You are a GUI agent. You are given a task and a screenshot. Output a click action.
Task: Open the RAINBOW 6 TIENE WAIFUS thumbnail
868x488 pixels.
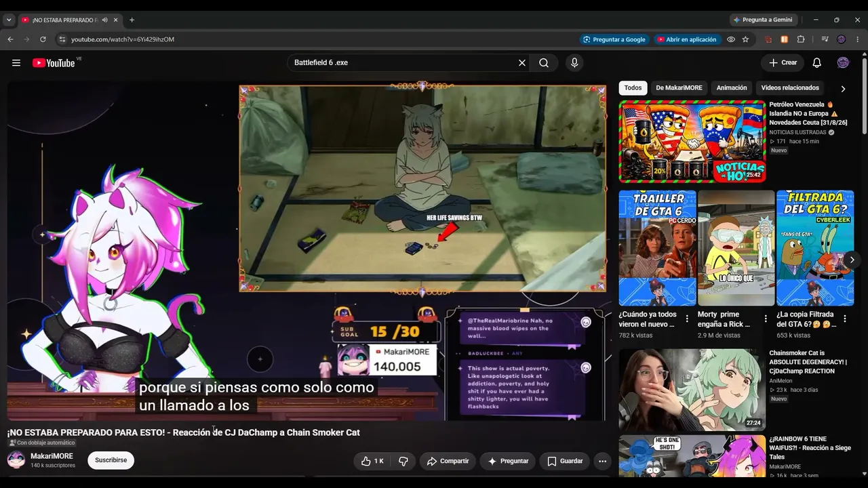692,456
